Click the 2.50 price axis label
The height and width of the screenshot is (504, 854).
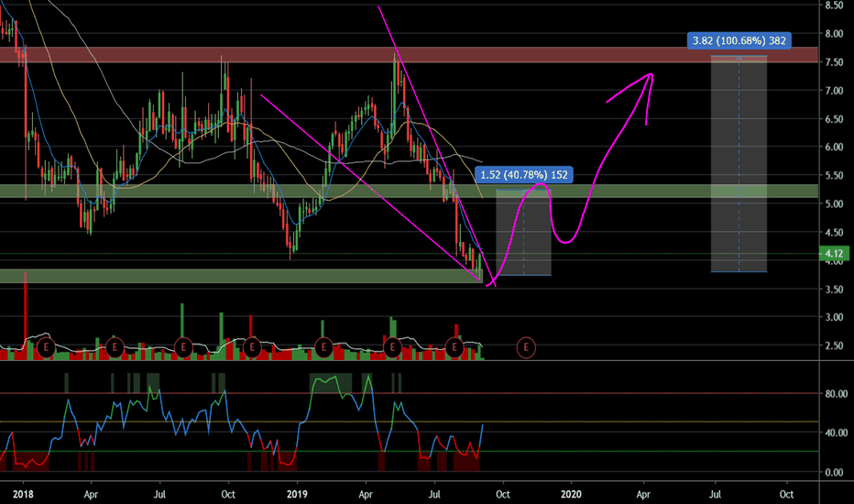tap(834, 345)
